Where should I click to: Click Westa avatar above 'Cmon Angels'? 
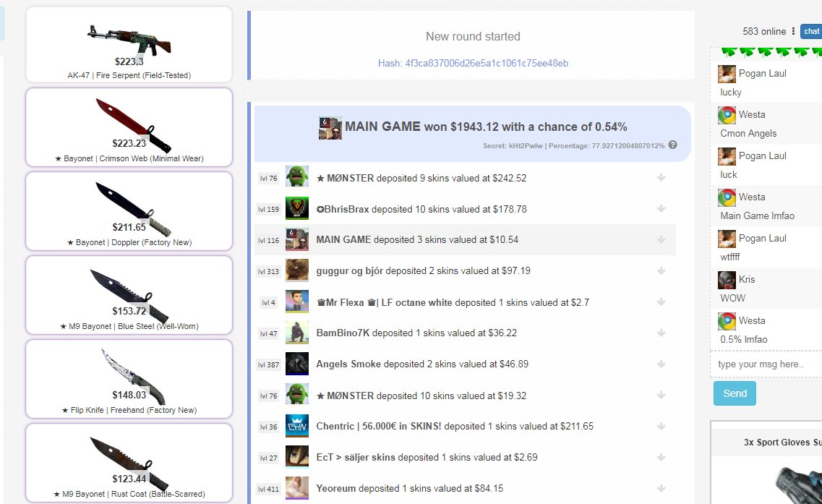coord(727,115)
